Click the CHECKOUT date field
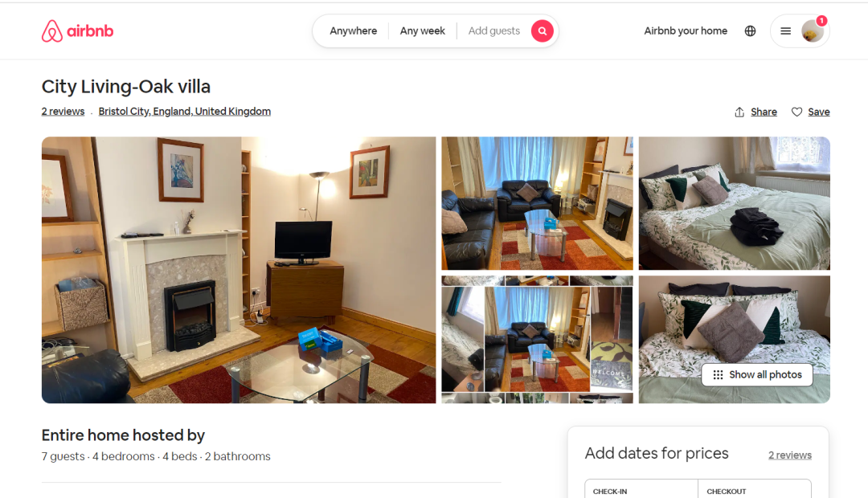Image resolution: width=868 pixels, height=498 pixels. tap(755, 489)
